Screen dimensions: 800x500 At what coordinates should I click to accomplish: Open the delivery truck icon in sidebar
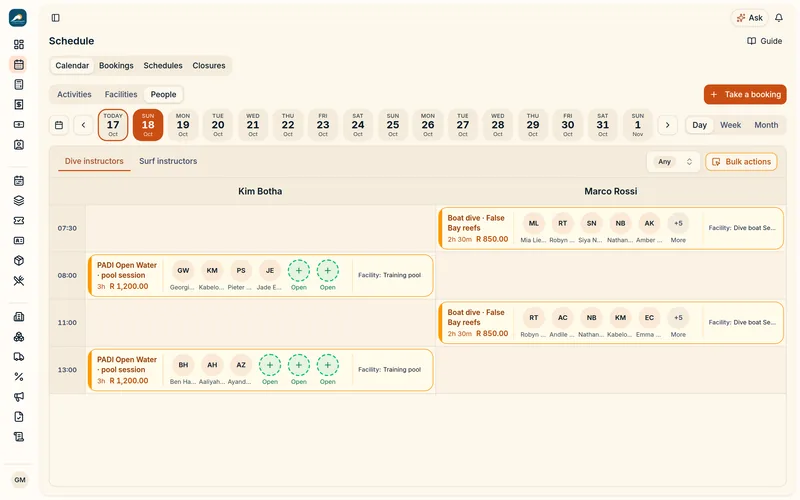[19, 357]
